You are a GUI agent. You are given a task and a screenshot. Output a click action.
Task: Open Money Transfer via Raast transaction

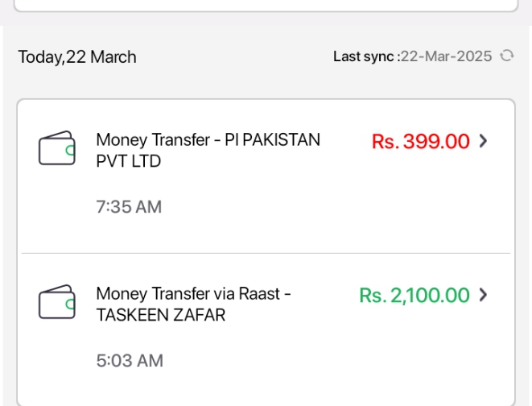266,328
